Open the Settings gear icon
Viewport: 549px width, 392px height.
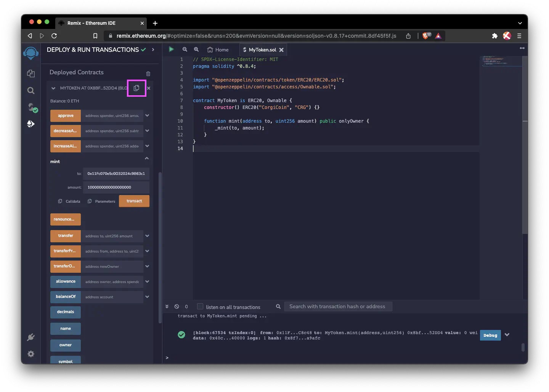31,354
